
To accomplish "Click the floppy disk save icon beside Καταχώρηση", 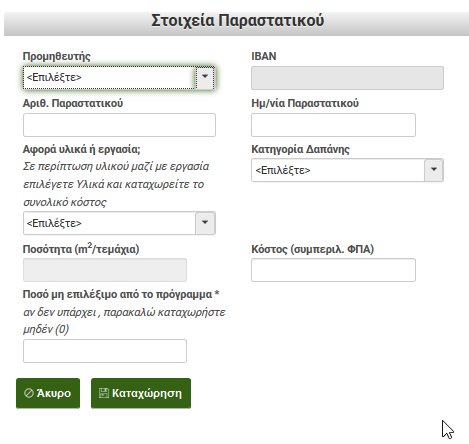I will pyautogui.click(x=104, y=393).
